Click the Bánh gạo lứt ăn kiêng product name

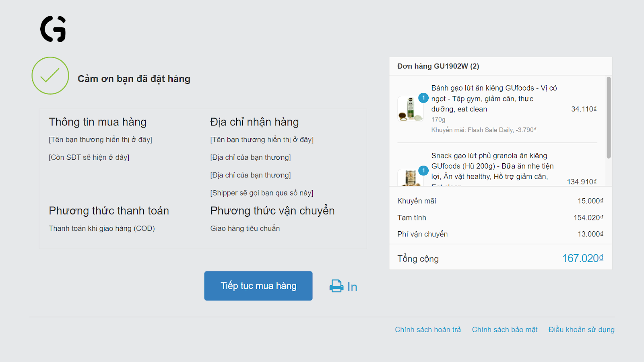pos(494,99)
